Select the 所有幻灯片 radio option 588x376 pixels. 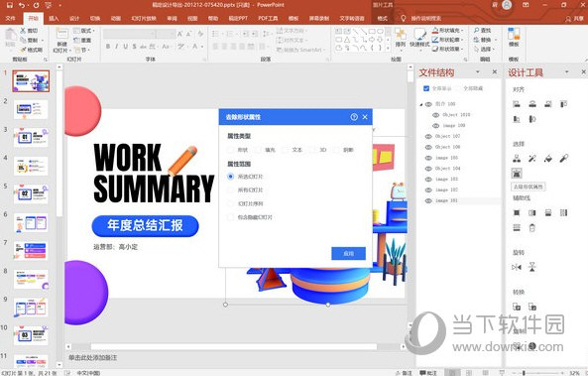click(x=231, y=189)
